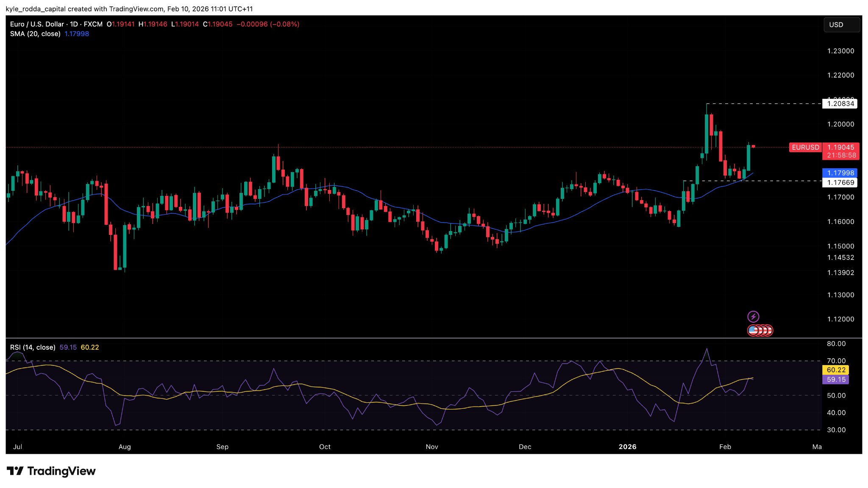This screenshot has width=868, height=488.
Task: Select the blue 1.17998 SMA axis label
Action: [x=840, y=173]
